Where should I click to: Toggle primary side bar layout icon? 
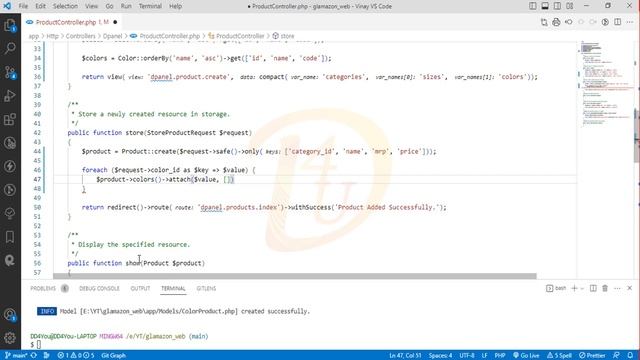(533, 6)
